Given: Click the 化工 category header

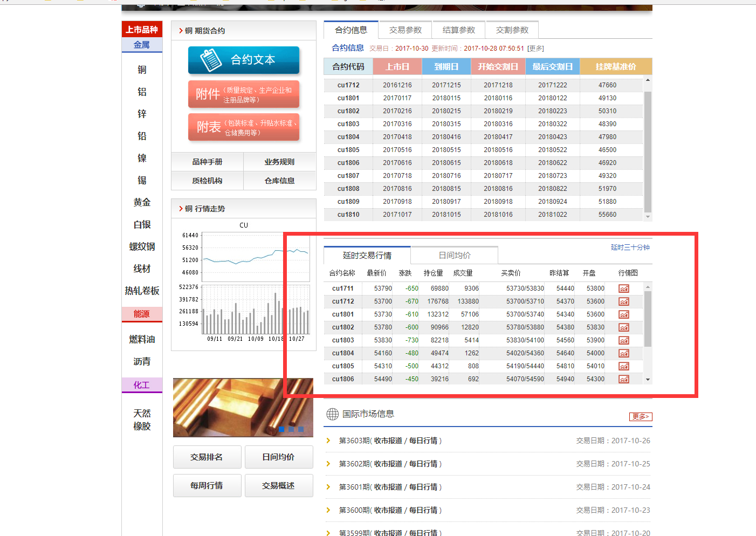Looking at the screenshot, I should [x=142, y=385].
